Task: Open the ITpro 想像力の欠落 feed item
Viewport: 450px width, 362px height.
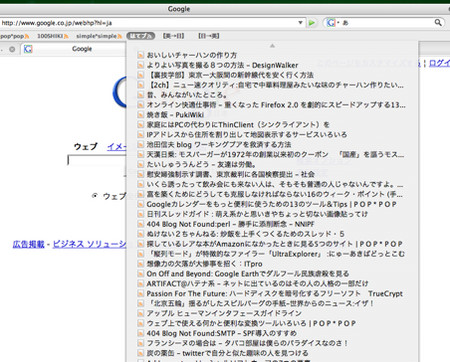Action: click(x=272, y=264)
